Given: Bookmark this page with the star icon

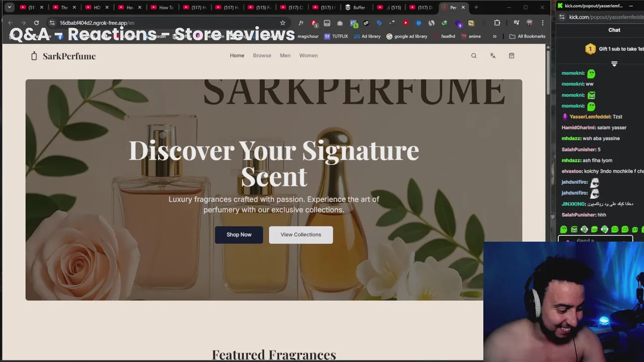Looking at the screenshot, I should [283, 23].
